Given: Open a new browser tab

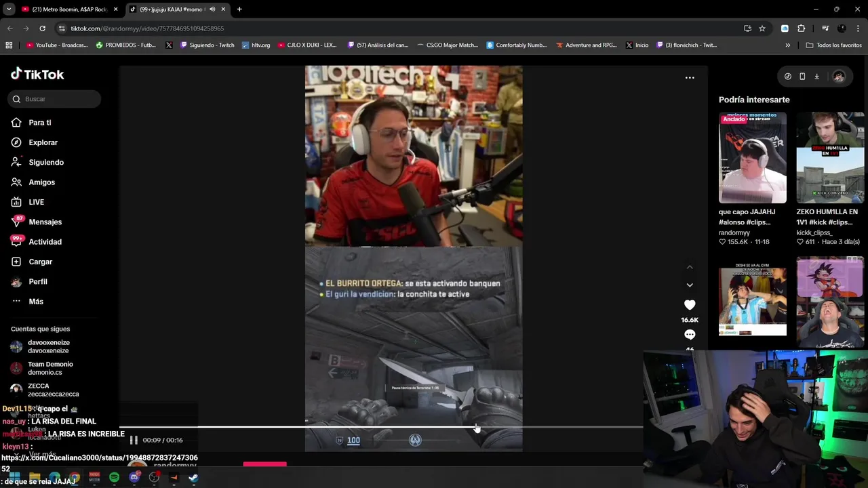Looking at the screenshot, I should pos(239,9).
